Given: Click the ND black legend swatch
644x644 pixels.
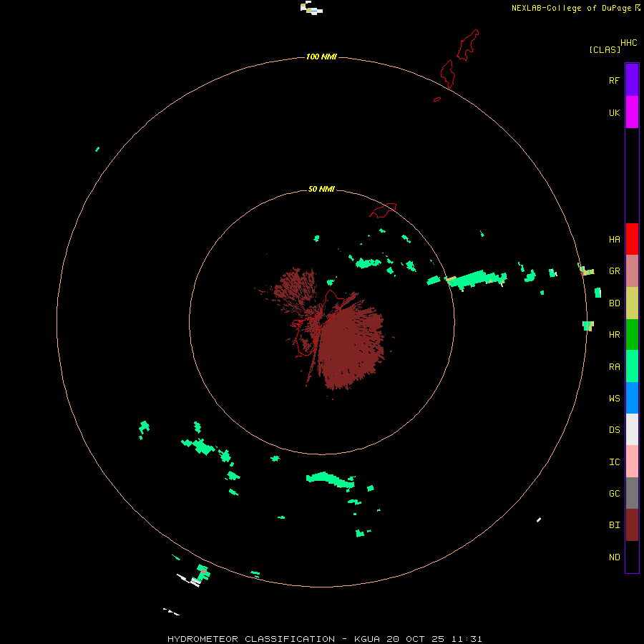Looking at the screenshot, I should point(632,557).
